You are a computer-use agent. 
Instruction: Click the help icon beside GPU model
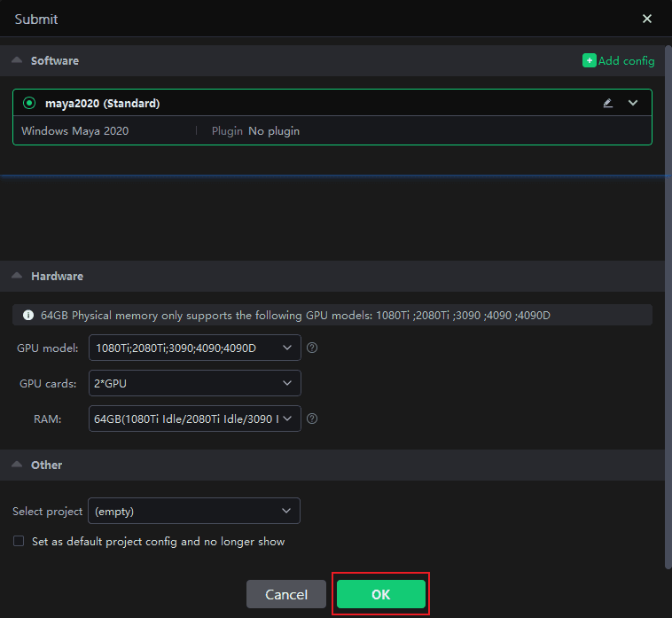[312, 348]
